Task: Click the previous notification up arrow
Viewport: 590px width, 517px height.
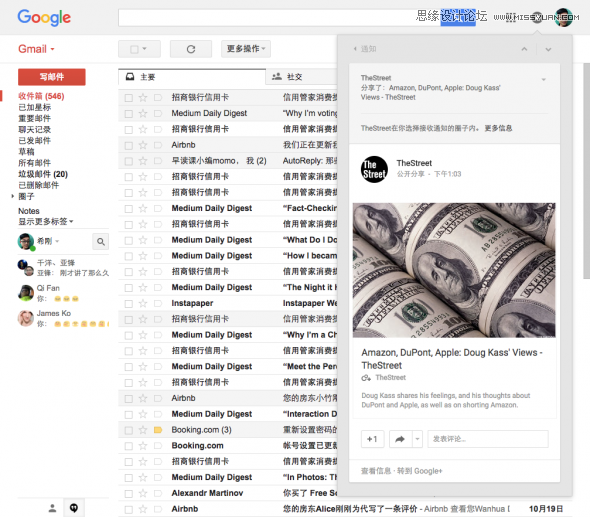Action: click(524, 49)
